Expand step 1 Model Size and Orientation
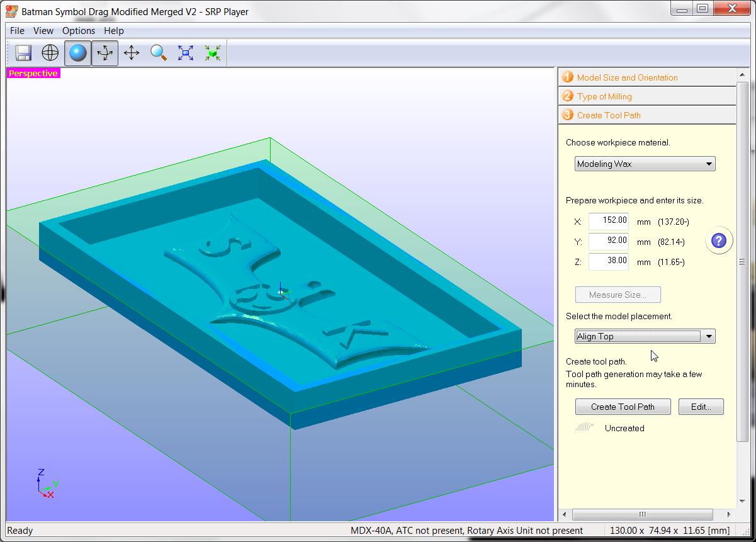Viewport: 756px width, 542px height. [x=647, y=77]
